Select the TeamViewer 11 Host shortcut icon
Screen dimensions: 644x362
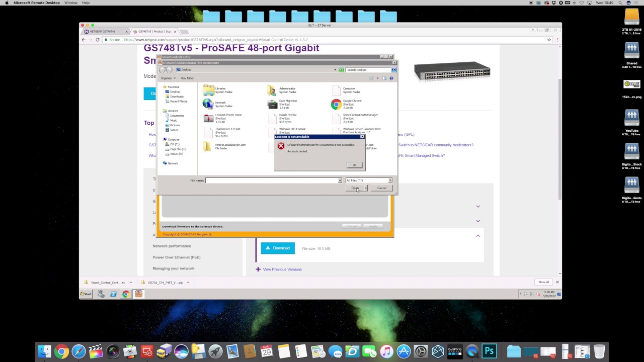[x=208, y=132]
